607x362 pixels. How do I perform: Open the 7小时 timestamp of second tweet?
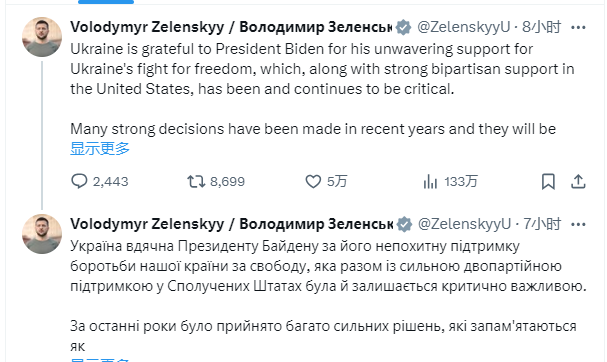(542, 224)
